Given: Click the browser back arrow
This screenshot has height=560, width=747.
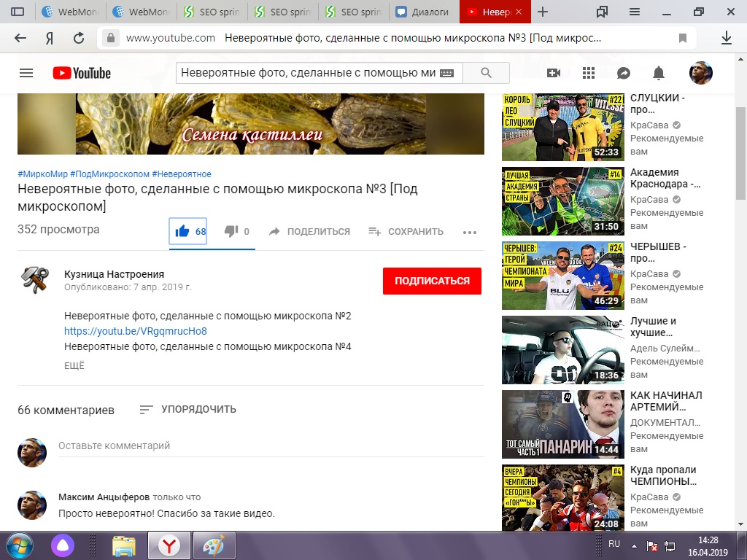Looking at the screenshot, I should [20, 38].
